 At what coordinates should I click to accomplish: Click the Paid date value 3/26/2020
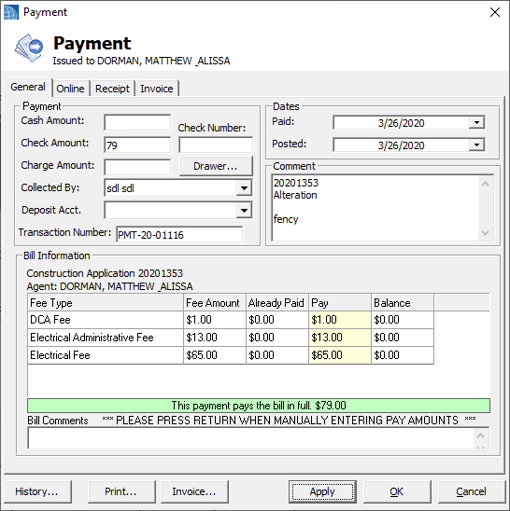(401, 123)
